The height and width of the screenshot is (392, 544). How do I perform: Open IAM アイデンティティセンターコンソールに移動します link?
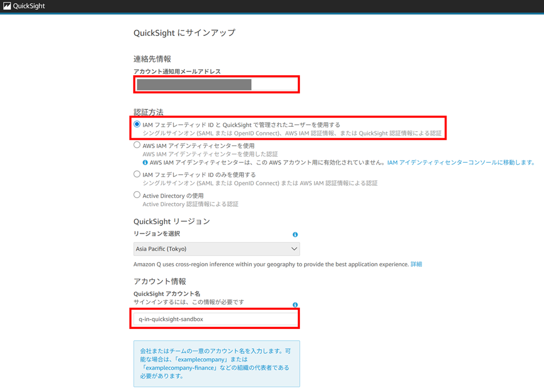[x=461, y=163]
